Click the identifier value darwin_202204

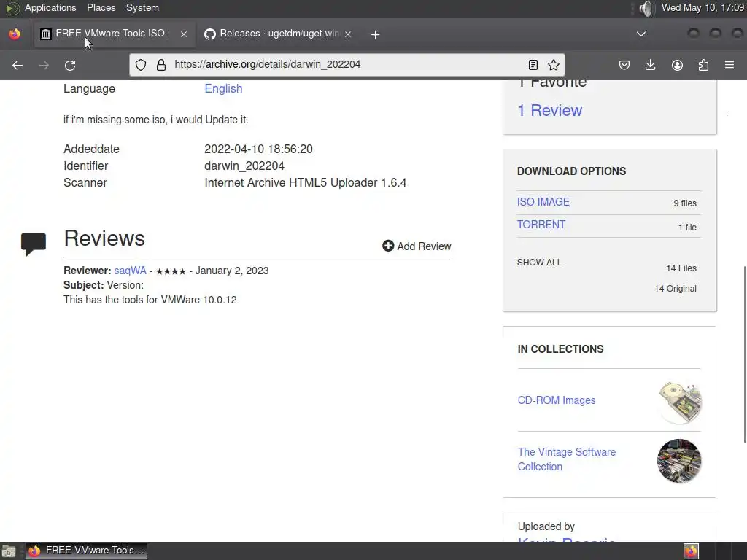click(244, 166)
